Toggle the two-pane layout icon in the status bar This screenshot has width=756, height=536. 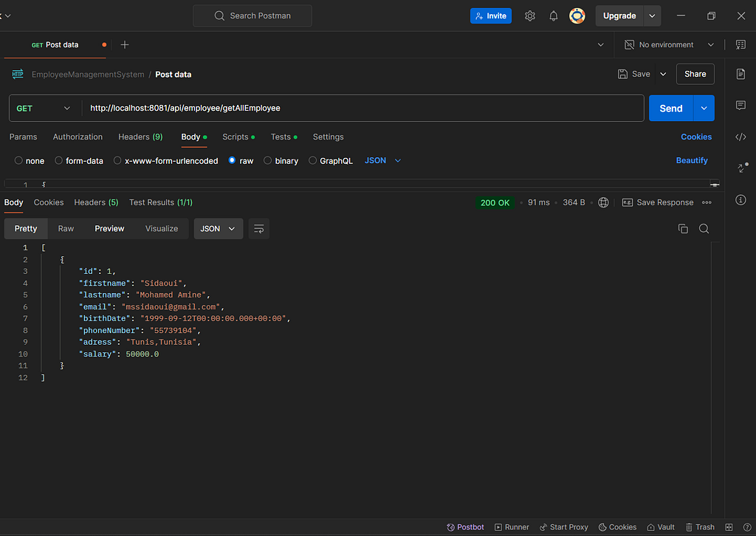point(729,527)
